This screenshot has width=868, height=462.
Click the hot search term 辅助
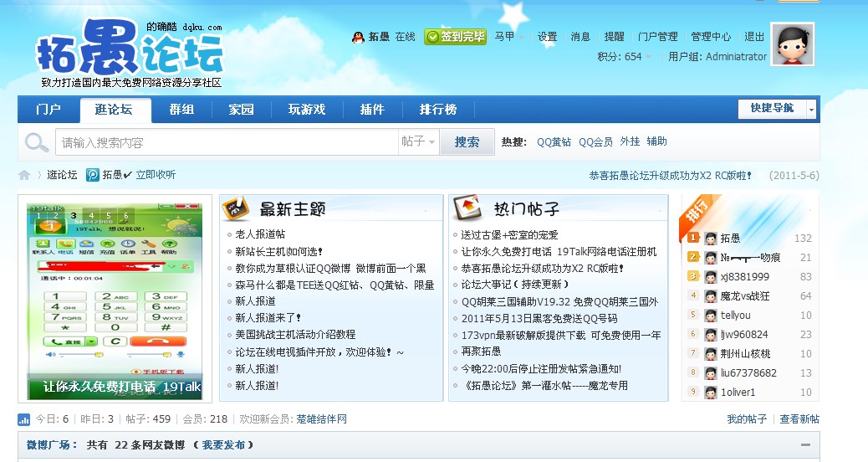(656, 141)
